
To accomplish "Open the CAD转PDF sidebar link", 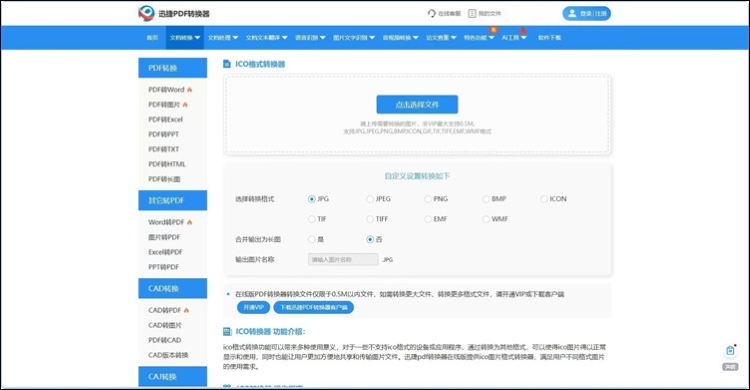I will pos(165,310).
